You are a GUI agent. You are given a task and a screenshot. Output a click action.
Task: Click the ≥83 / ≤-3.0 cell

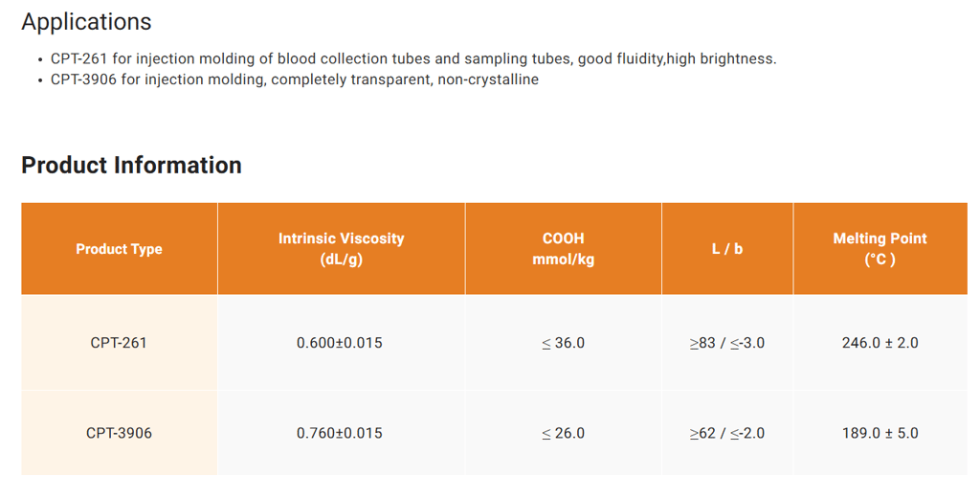pyautogui.click(x=727, y=343)
